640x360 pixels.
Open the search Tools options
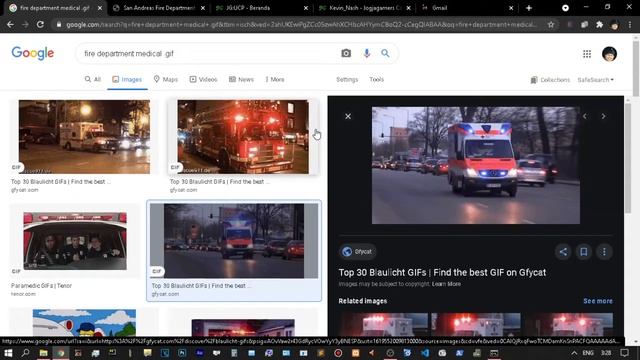(376, 79)
